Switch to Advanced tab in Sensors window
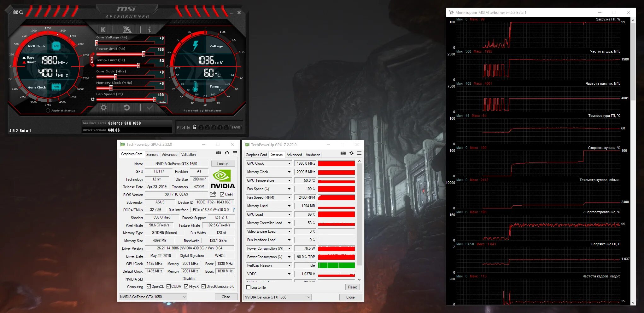This screenshot has width=644, height=313. coord(294,155)
